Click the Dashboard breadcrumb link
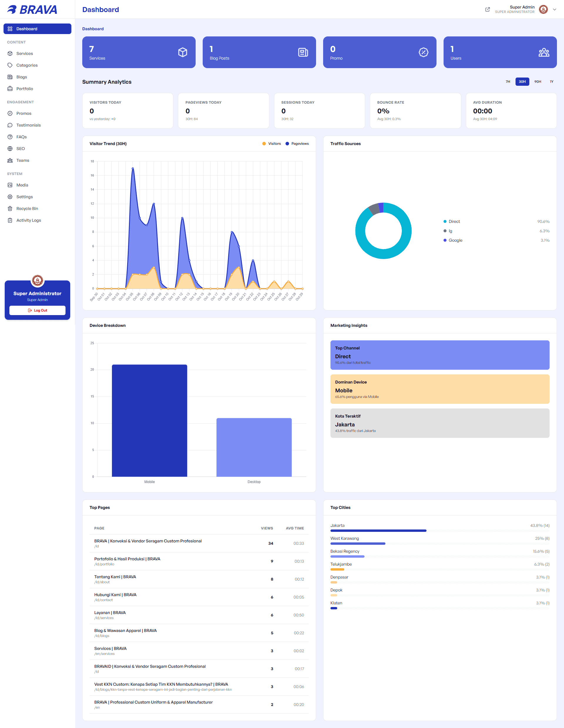This screenshot has width=564, height=728. tap(93, 29)
